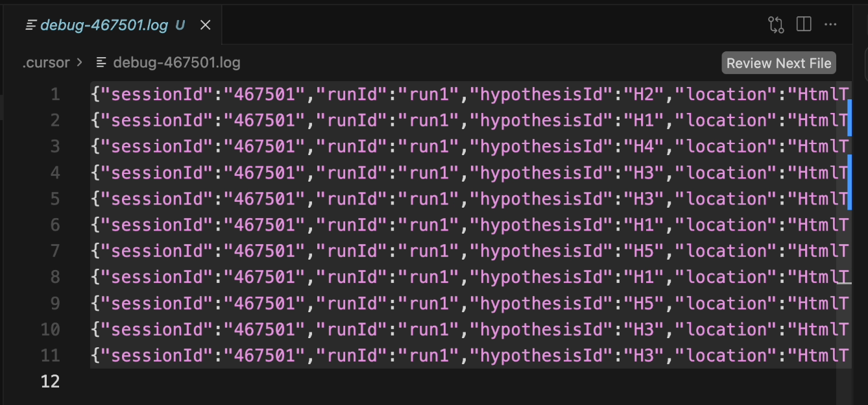Viewport: 868px width, 405px height.
Task: Place the cursor on empty line 12
Action: (x=130, y=382)
